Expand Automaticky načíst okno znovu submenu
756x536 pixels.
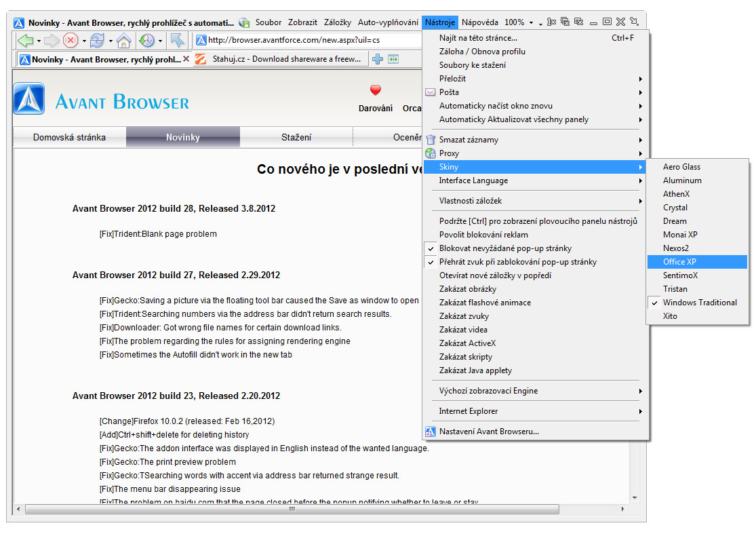pos(536,106)
